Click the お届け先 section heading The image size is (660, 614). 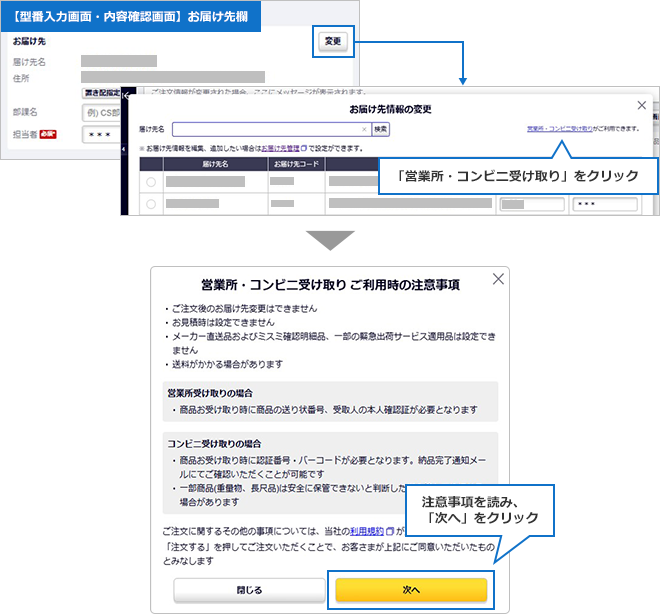(29, 41)
